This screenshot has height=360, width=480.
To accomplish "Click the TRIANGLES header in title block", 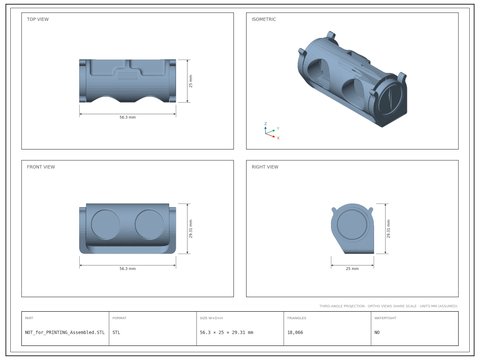I will (296, 318).
